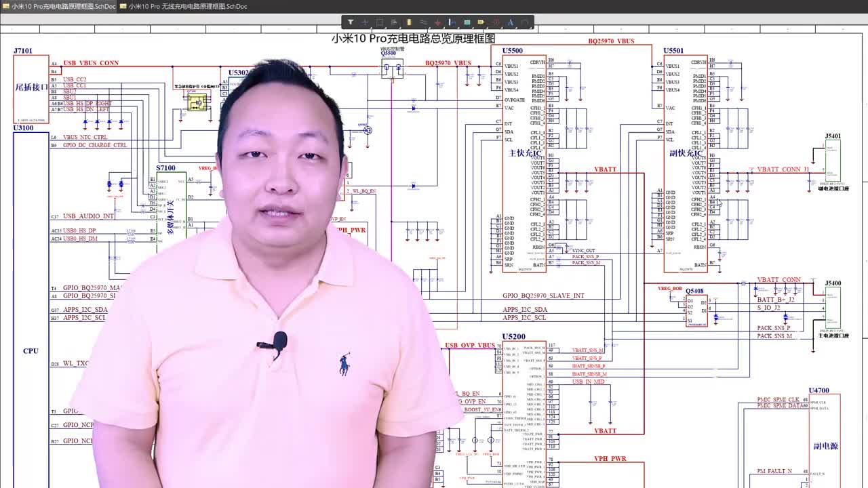This screenshot has height=488, width=868.
Task: Select the red power port tool
Action: tap(438, 22)
